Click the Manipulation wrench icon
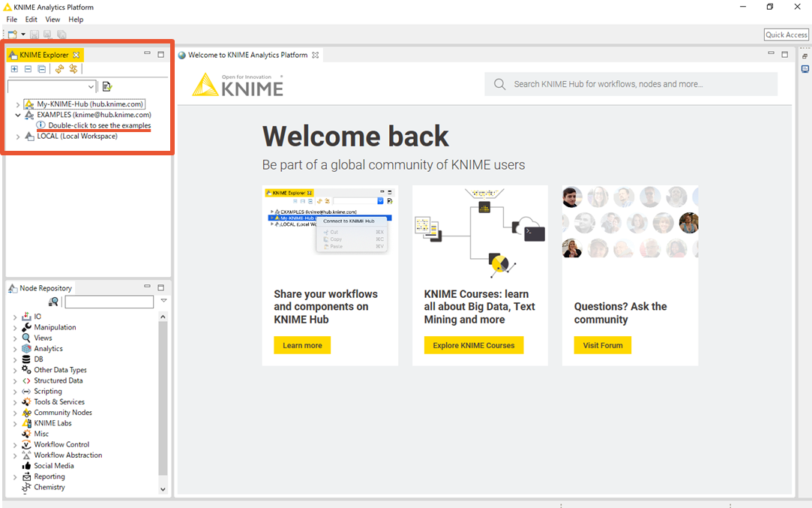 26,327
